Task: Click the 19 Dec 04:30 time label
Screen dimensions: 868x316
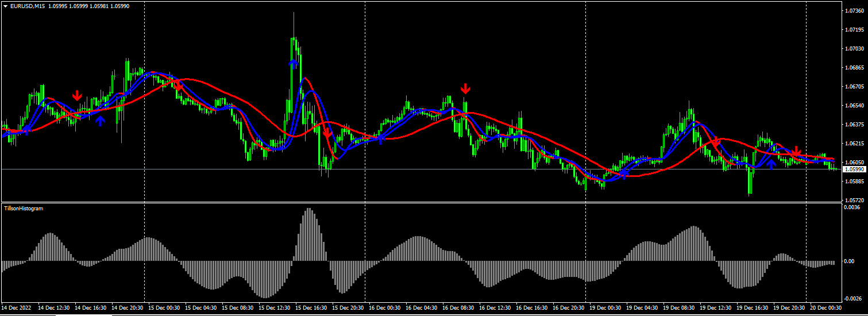Action: tap(642, 308)
